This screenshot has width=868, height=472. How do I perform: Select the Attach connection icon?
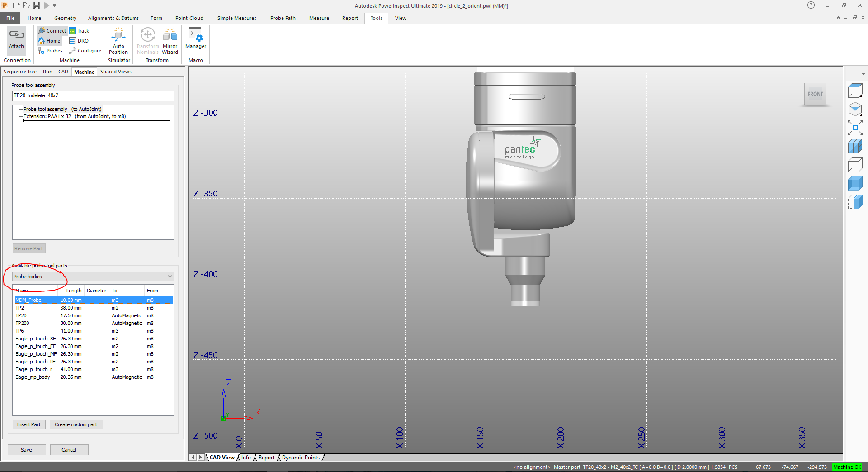(16, 40)
